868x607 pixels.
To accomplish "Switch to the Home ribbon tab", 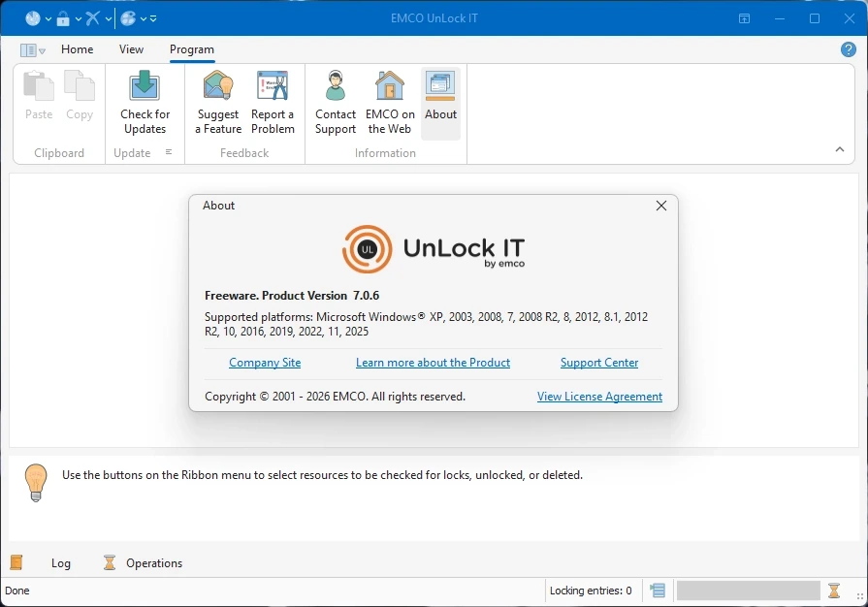I will 77,49.
